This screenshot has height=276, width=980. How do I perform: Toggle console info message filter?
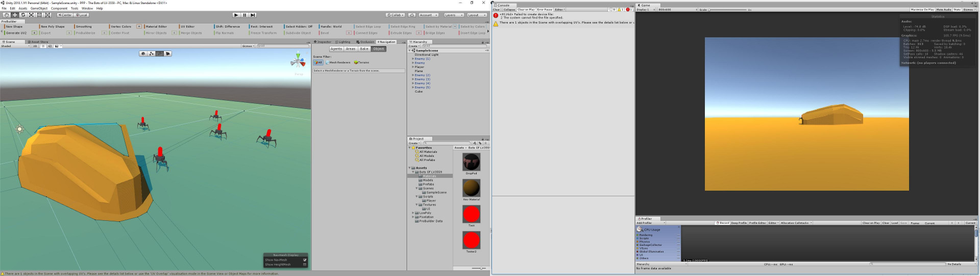point(612,9)
